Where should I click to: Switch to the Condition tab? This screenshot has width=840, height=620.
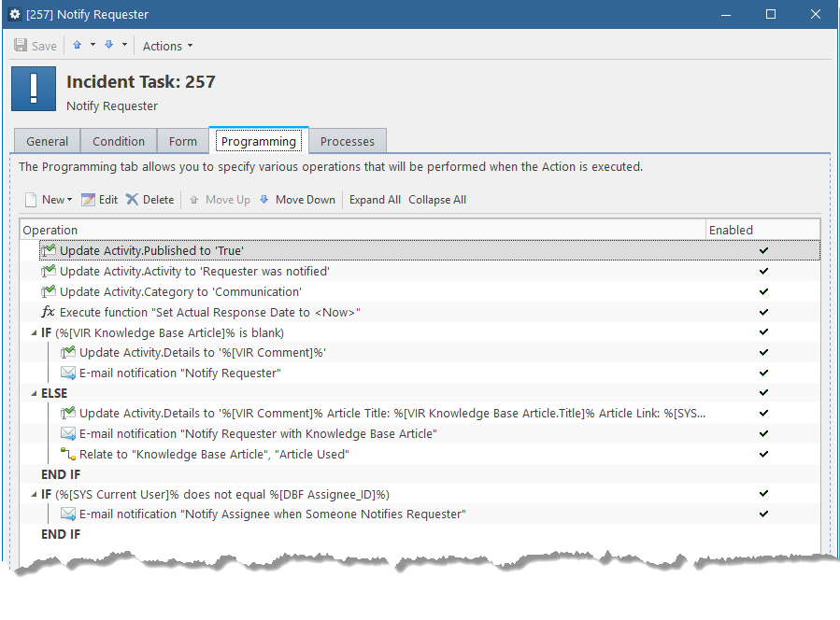(119, 141)
